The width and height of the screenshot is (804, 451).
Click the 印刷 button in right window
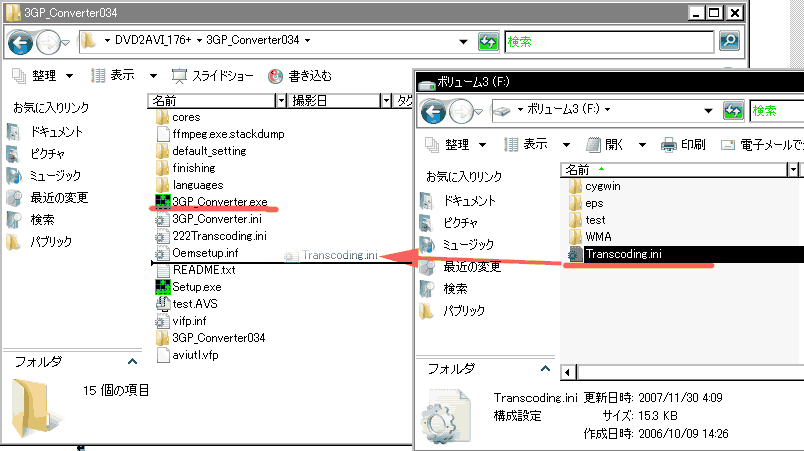click(x=683, y=145)
